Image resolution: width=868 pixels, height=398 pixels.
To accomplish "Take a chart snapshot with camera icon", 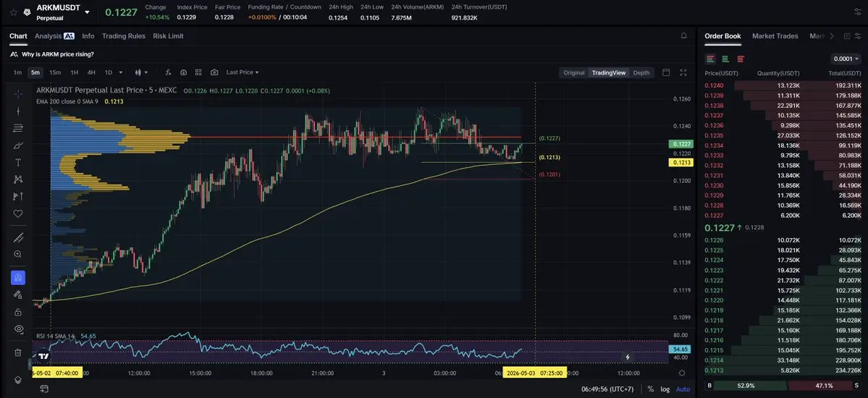I will tap(214, 72).
